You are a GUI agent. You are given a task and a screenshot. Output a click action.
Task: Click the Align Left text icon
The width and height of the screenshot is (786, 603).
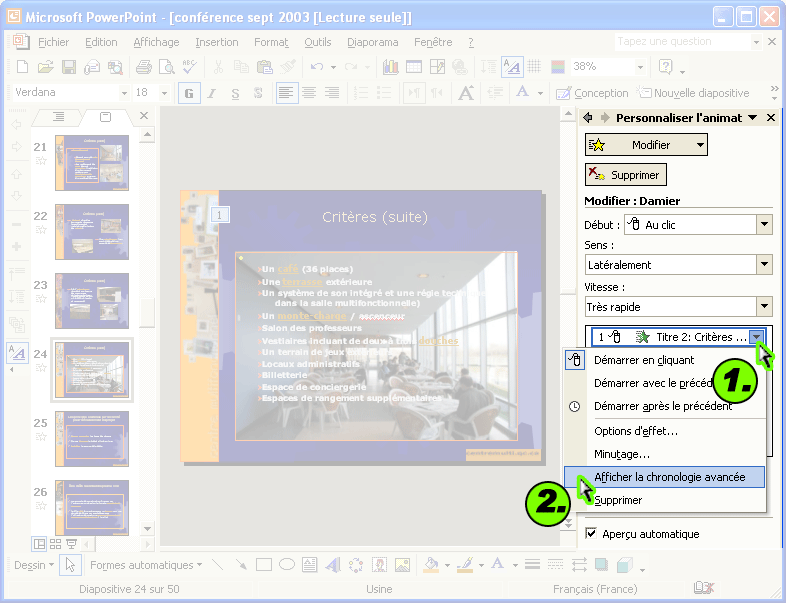click(287, 93)
